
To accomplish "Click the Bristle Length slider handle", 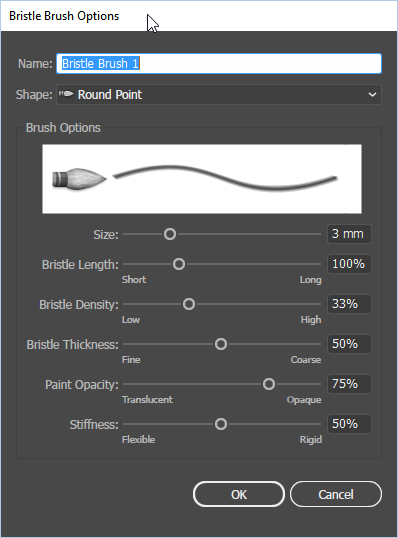I will pyautogui.click(x=179, y=264).
